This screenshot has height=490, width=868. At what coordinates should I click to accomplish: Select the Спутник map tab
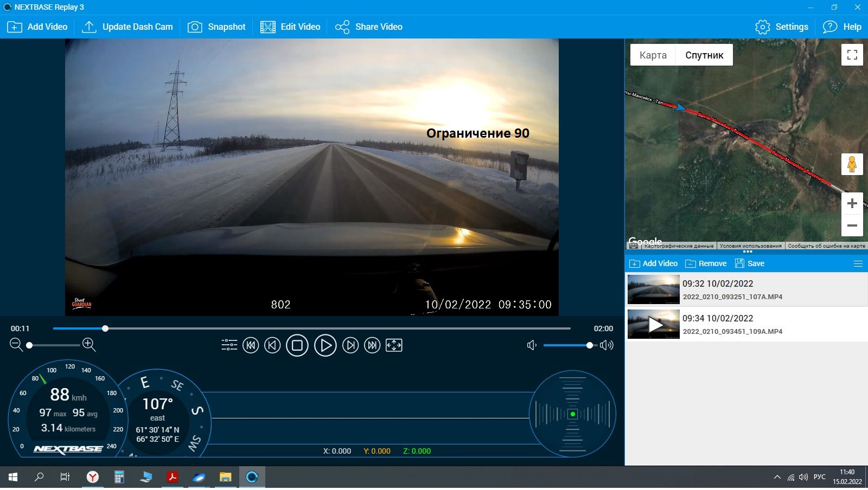click(x=704, y=55)
